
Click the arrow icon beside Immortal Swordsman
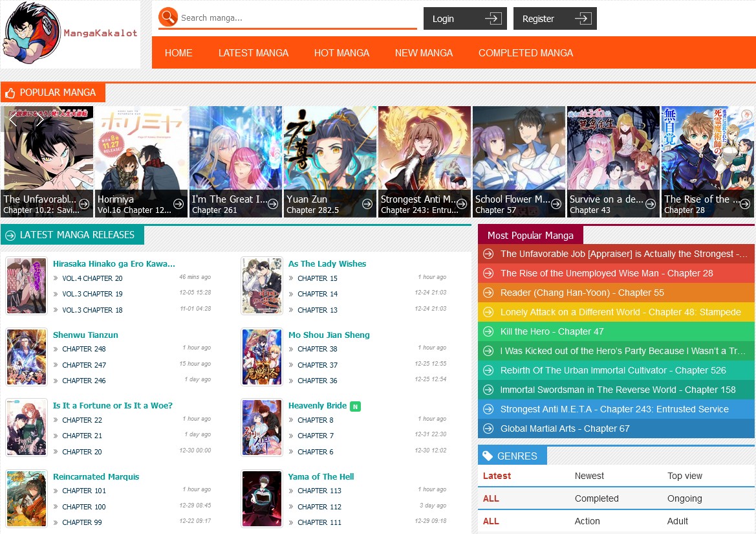tap(488, 390)
